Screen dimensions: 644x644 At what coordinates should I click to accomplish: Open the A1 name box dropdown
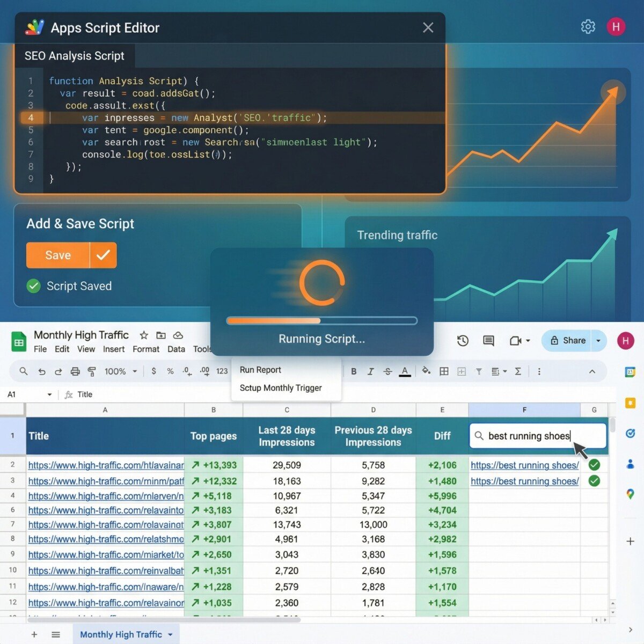click(49, 394)
